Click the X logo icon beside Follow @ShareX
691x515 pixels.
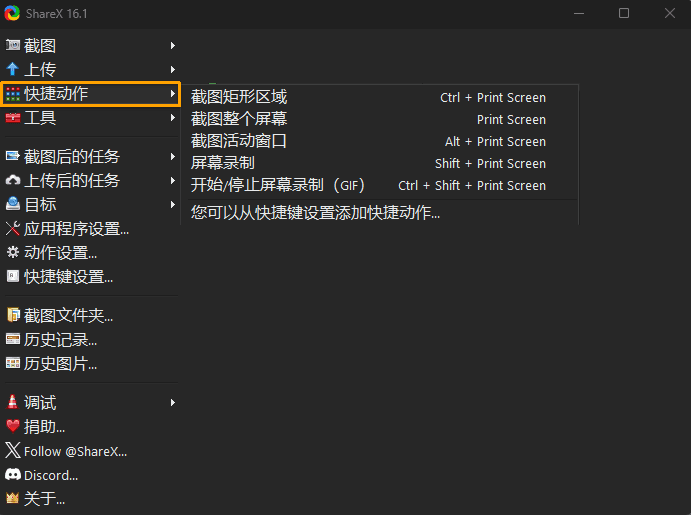pos(13,450)
